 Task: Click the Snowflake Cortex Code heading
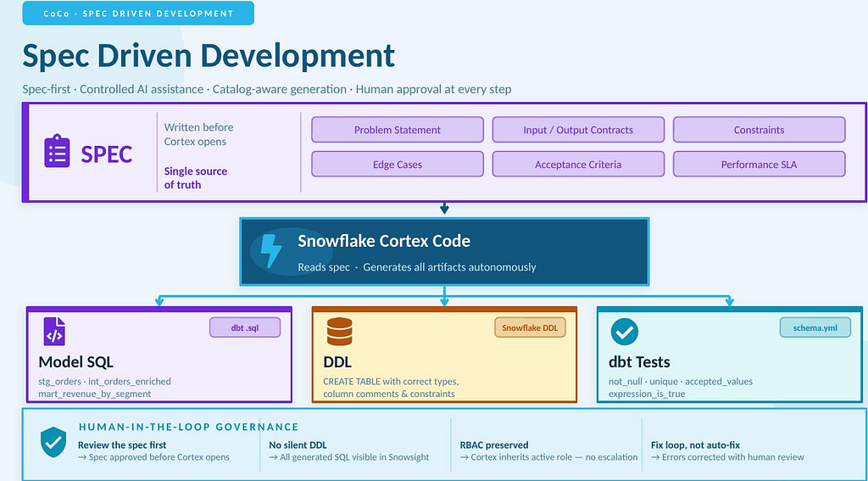click(x=384, y=241)
